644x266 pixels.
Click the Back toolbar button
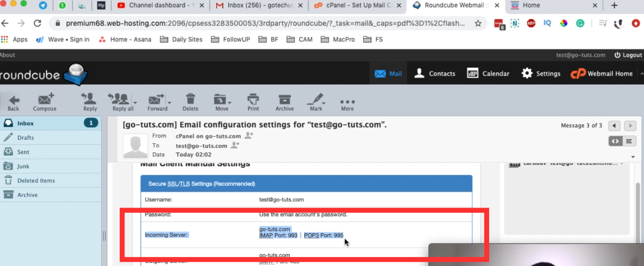click(13, 102)
